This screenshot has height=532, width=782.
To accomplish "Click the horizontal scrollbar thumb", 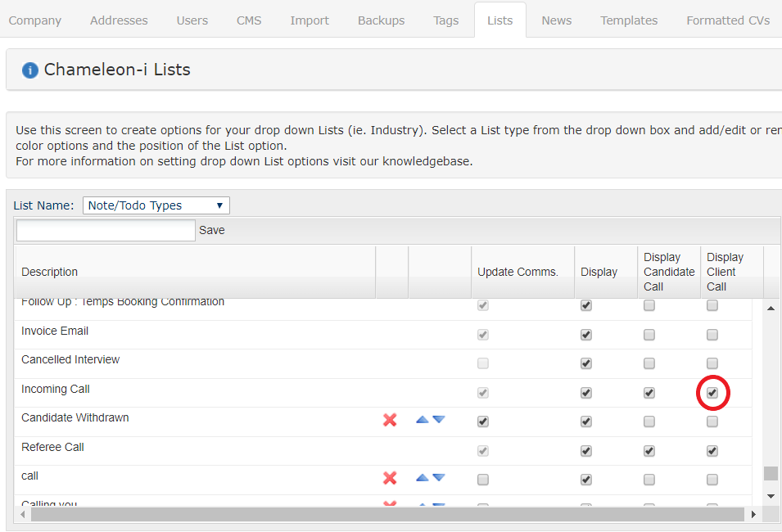I will 387,514.
